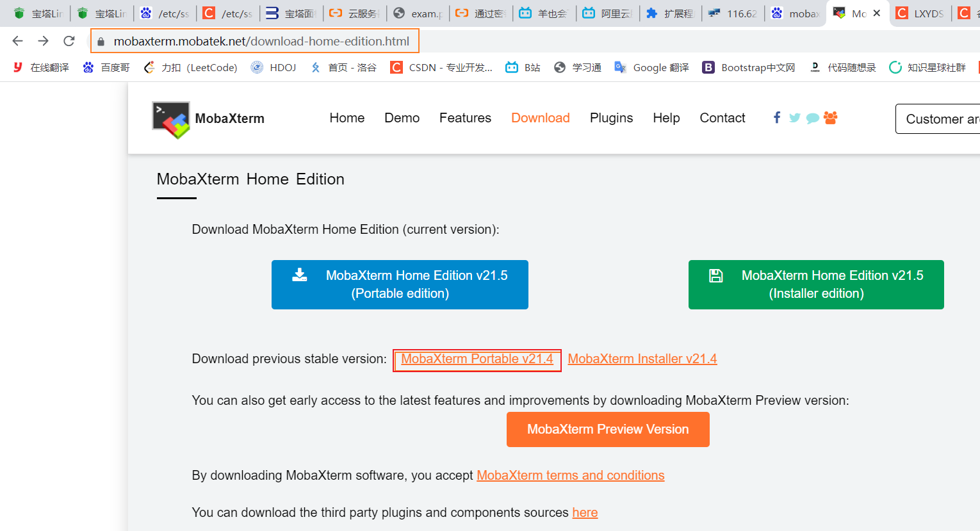Click floppy disk icon on green Installer button

(716, 276)
